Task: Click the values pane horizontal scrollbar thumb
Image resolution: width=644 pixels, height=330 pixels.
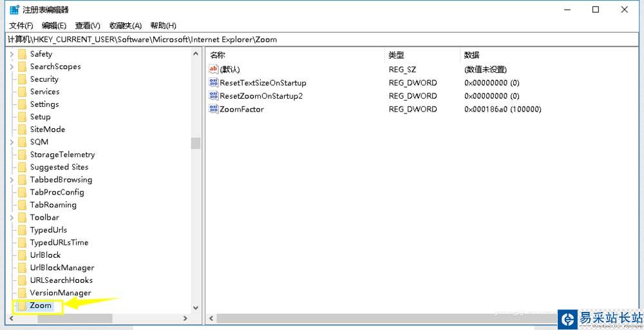Action: coord(386,318)
